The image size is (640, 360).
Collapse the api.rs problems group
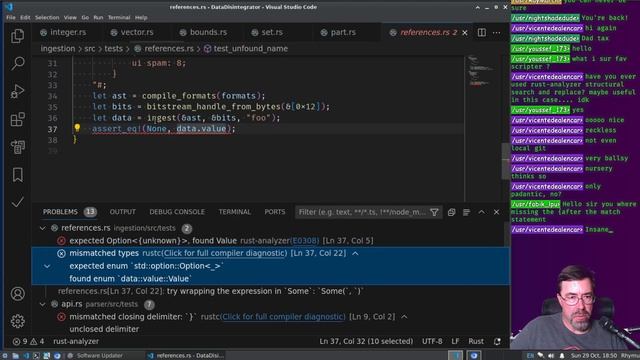(x=43, y=304)
